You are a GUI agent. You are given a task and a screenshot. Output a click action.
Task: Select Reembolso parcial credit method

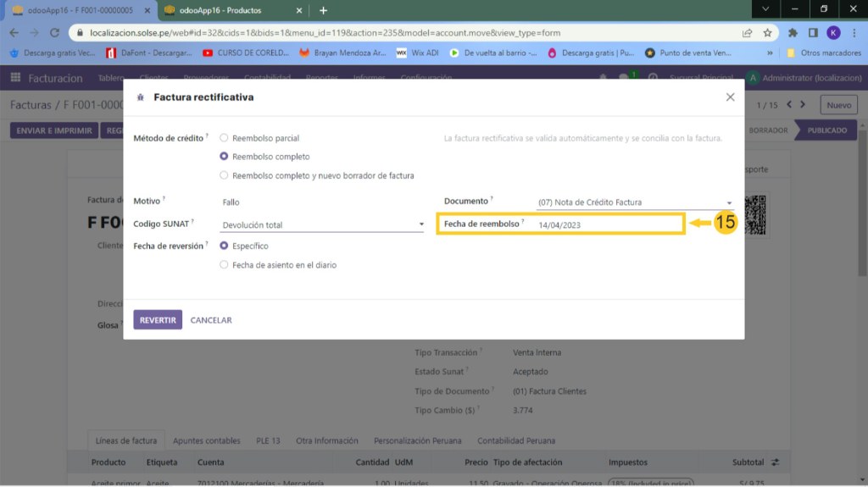(224, 138)
